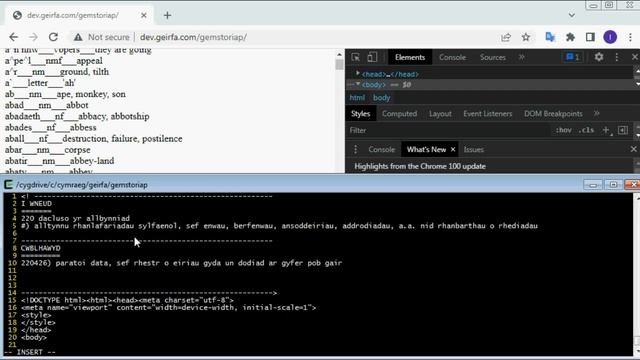Collapse the body element node
Image resolution: width=640 pixels, height=360 pixels.
pos(358,84)
